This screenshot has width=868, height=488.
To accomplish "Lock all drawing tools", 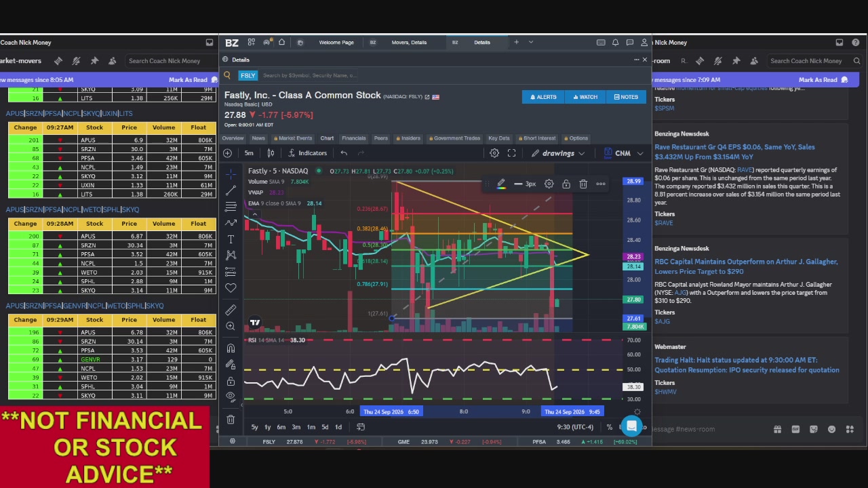I will pos(231,381).
